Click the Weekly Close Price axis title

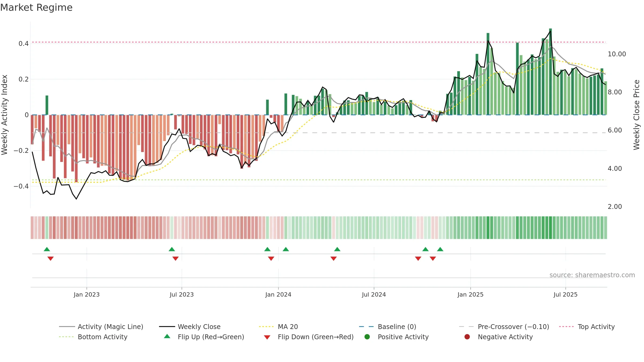coord(636,115)
